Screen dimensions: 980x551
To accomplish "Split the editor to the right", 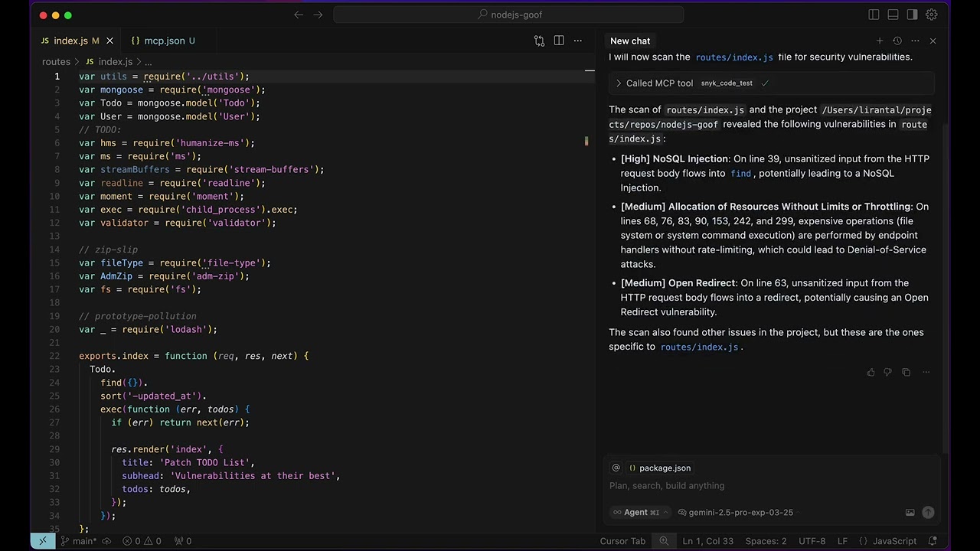I will tap(559, 41).
